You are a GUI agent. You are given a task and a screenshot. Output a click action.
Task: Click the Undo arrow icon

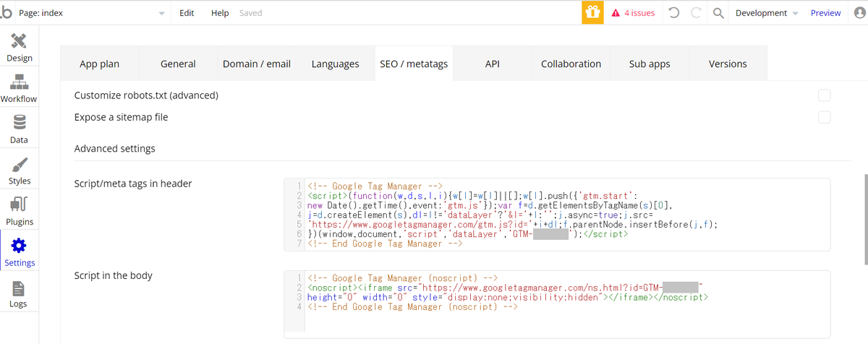[x=673, y=12]
